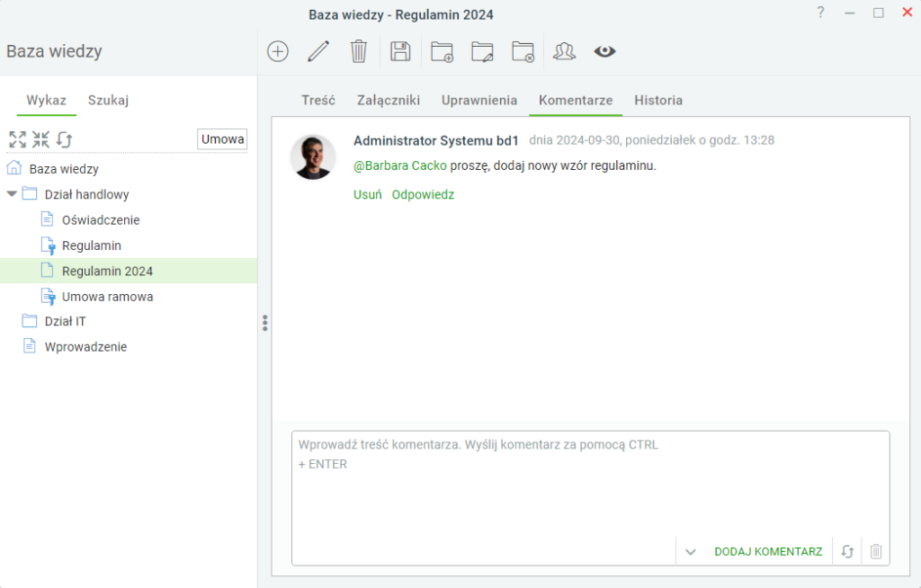921x588 pixels.
Task: Toggle the eye watch icon
Action: [x=604, y=51]
